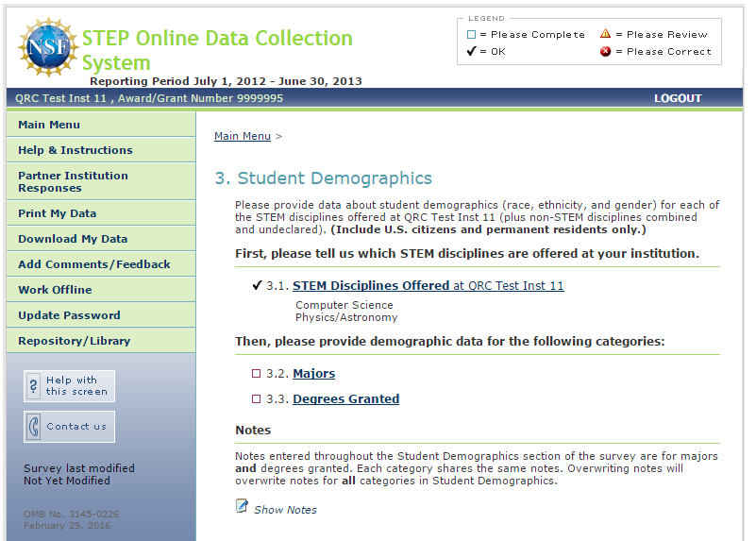
Task: Click the yellow Please Review warning icon
Action: [x=606, y=34]
